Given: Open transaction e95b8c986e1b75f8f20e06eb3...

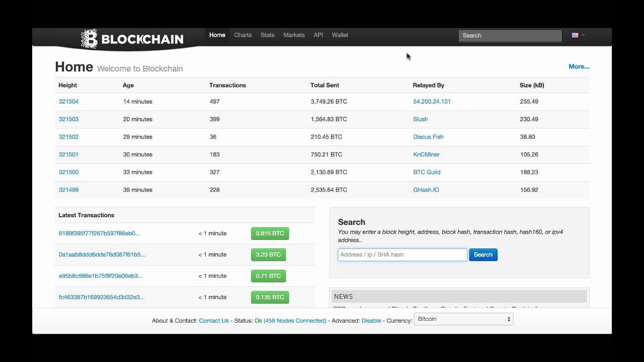Looking at the screenshot, I should tap(101, 276).
